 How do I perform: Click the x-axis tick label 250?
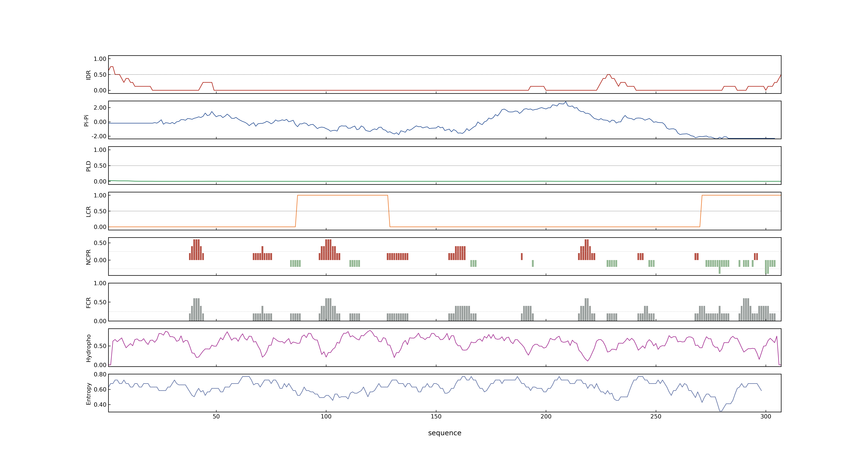pos(656,416)
